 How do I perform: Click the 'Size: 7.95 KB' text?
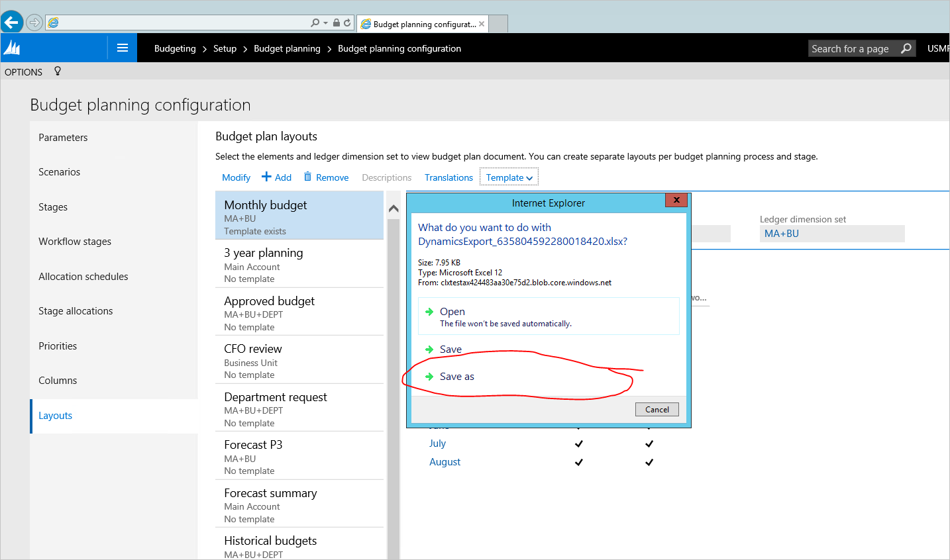(x=439, y=263)
